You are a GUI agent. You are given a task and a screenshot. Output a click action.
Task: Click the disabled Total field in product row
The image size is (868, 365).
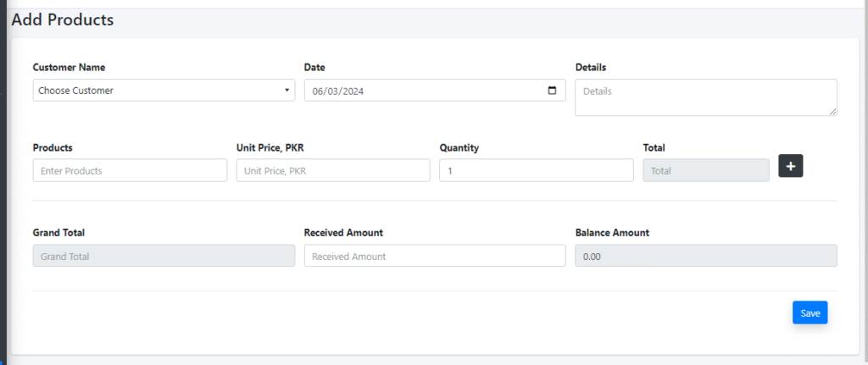pyautogui.click(x=706, y=170)
